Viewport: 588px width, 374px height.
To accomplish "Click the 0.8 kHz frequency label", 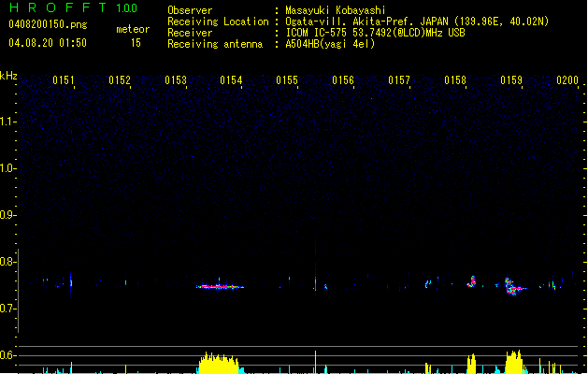I will pyautogui.click(x=7, y=262).
